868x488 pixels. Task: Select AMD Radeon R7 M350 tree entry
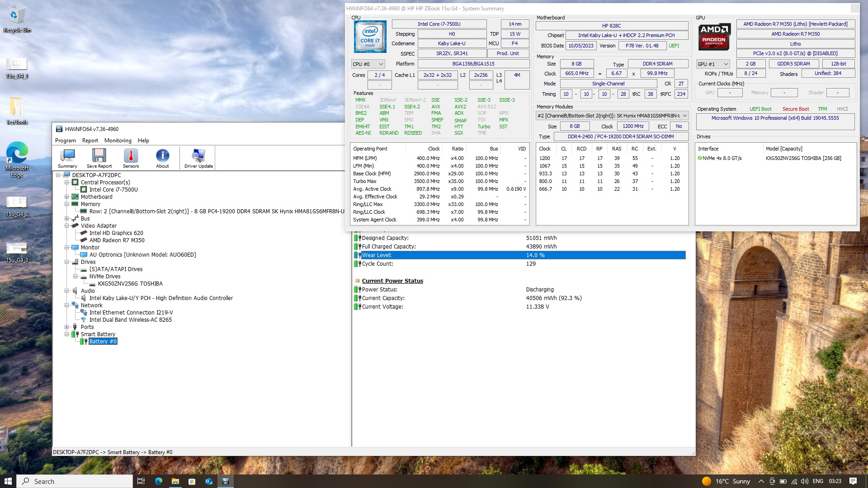coord(117,240)
